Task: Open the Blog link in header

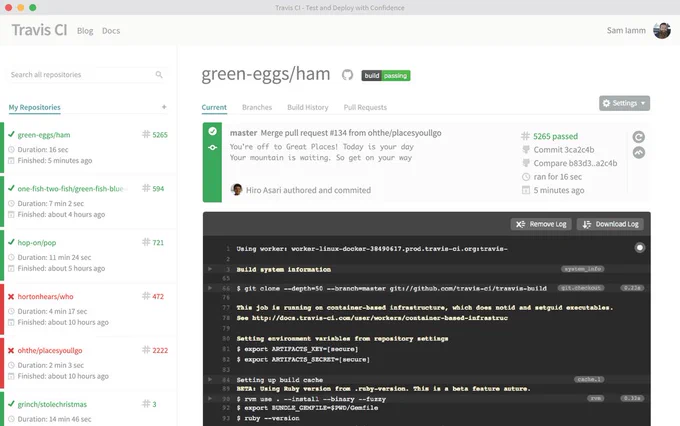Action: [x=85, y=31]
